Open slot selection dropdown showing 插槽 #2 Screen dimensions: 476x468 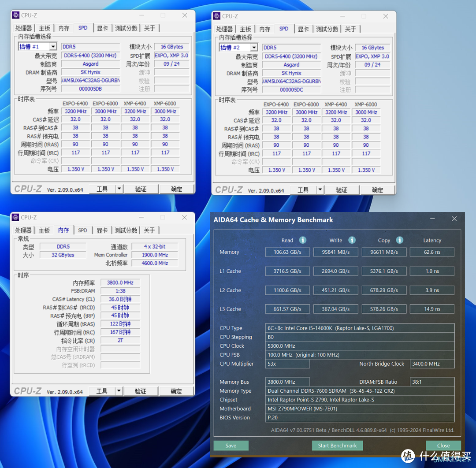[x=254, y=47]
